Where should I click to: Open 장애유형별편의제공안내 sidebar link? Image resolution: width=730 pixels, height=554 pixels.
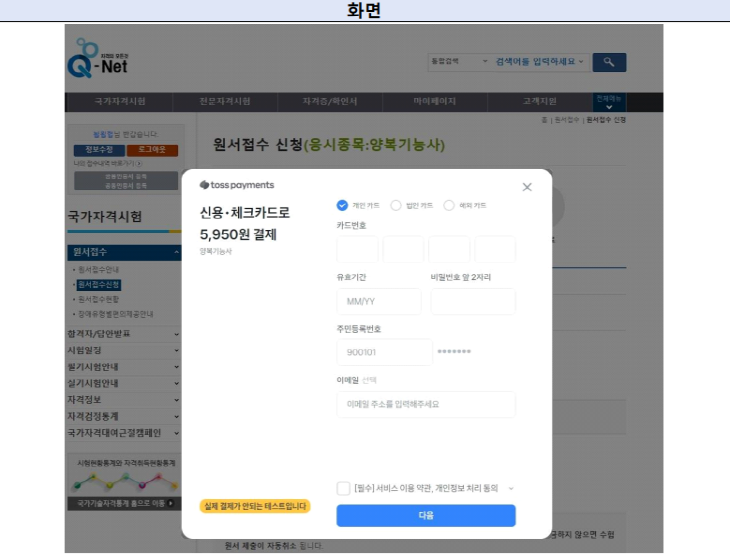point(115,314)
